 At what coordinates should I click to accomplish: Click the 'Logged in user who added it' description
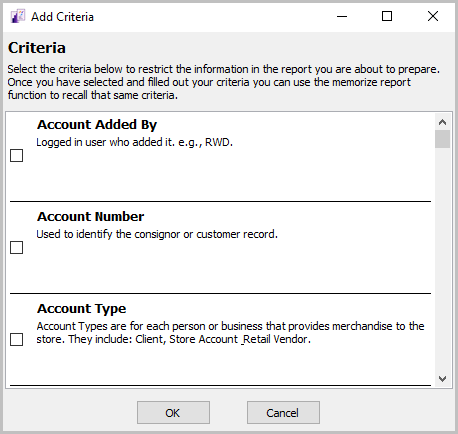[x=134, y=142]
